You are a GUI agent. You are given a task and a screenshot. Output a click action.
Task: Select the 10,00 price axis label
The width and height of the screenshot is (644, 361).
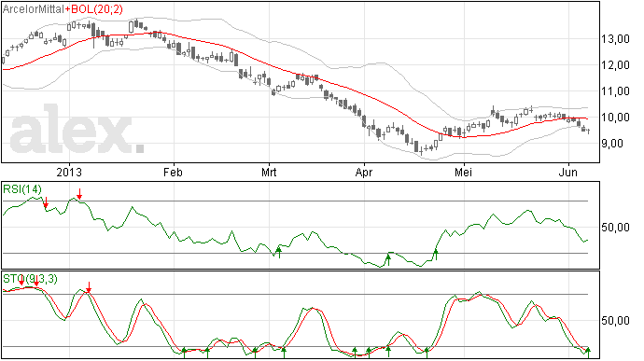pos(616,118)
